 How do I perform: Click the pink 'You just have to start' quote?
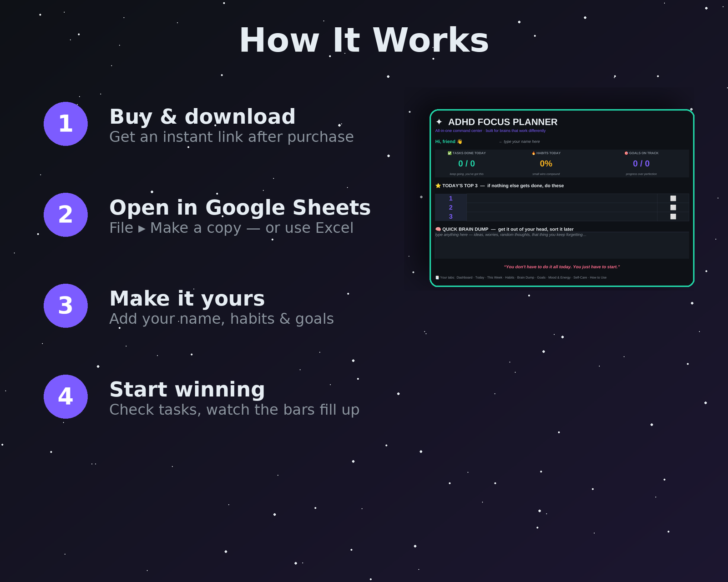[562, 267]
